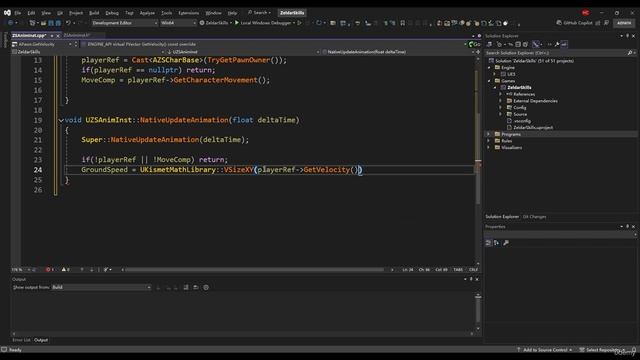Click the navigate to previous issue arrow

point(82,270)
